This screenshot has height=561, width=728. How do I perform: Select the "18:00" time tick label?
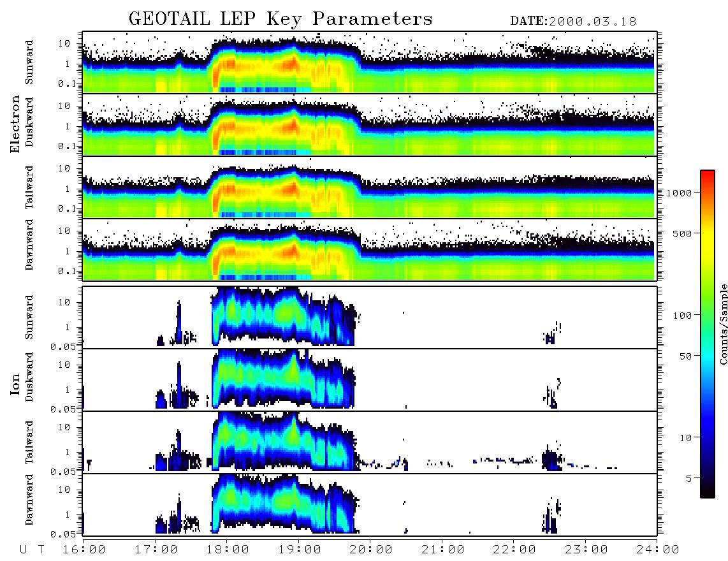coord(228,550)
